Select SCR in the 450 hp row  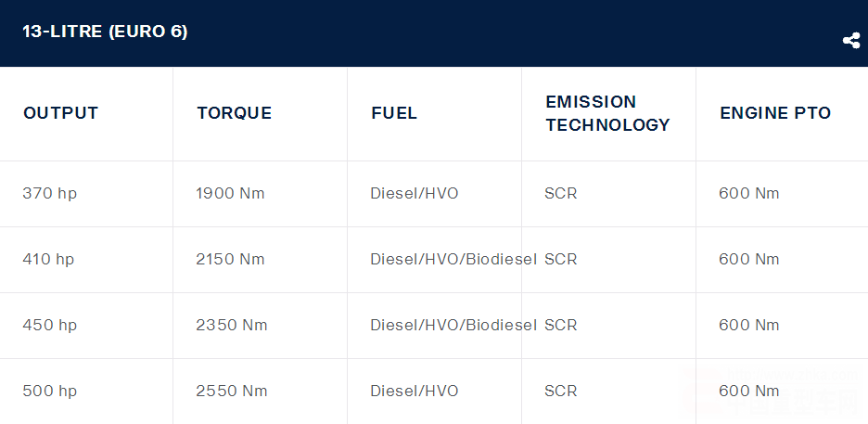point(561,326)
